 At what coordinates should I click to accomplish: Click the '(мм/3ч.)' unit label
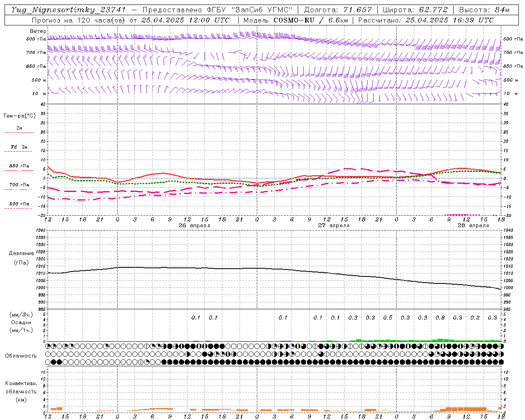pos(21,315)
